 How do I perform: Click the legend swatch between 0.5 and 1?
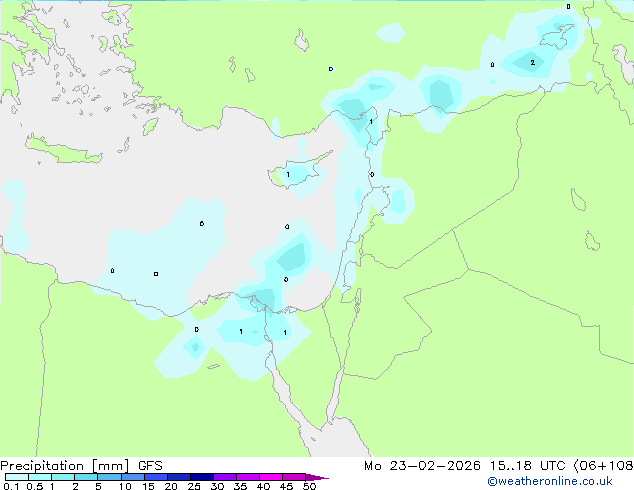coord(40,477)
